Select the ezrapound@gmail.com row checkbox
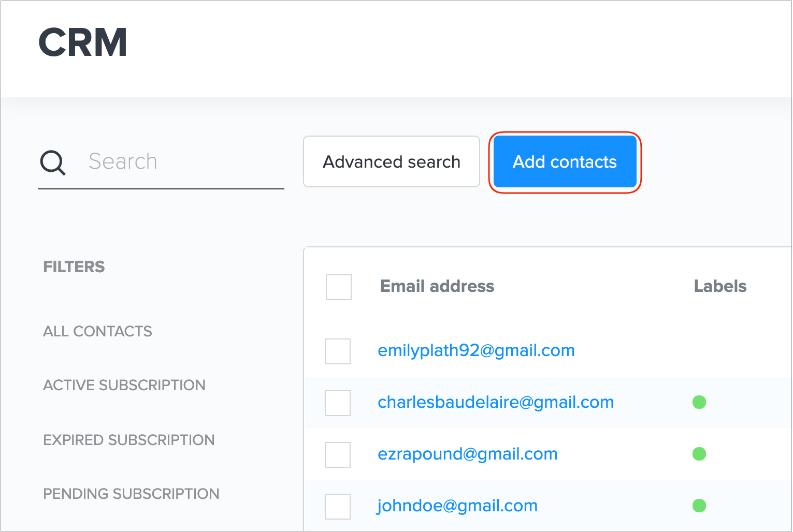 point(338,455)
